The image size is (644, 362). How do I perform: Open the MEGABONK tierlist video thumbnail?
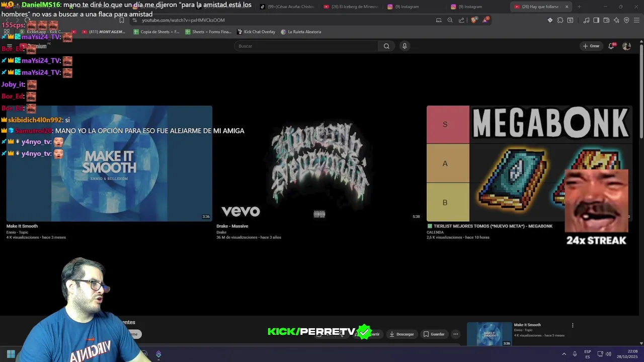tap(529, 163)
